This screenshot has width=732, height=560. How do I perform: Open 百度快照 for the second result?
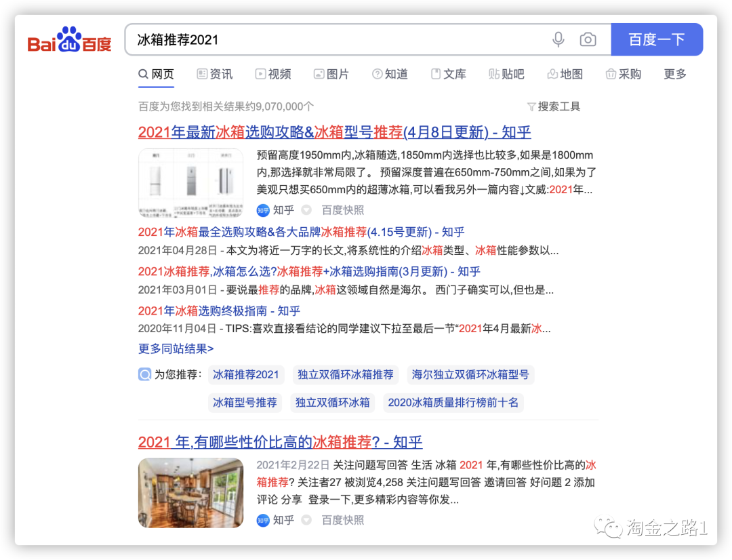point(343,520)
